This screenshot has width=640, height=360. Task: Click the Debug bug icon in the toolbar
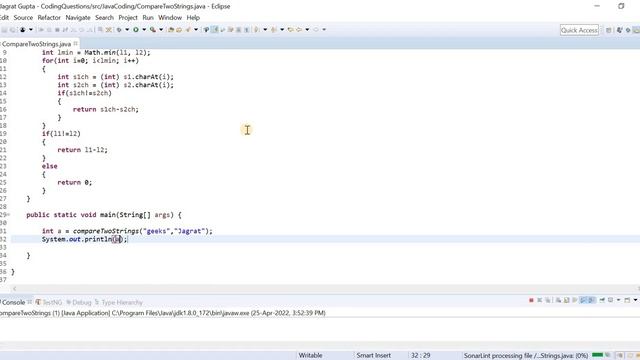[118, 30]
